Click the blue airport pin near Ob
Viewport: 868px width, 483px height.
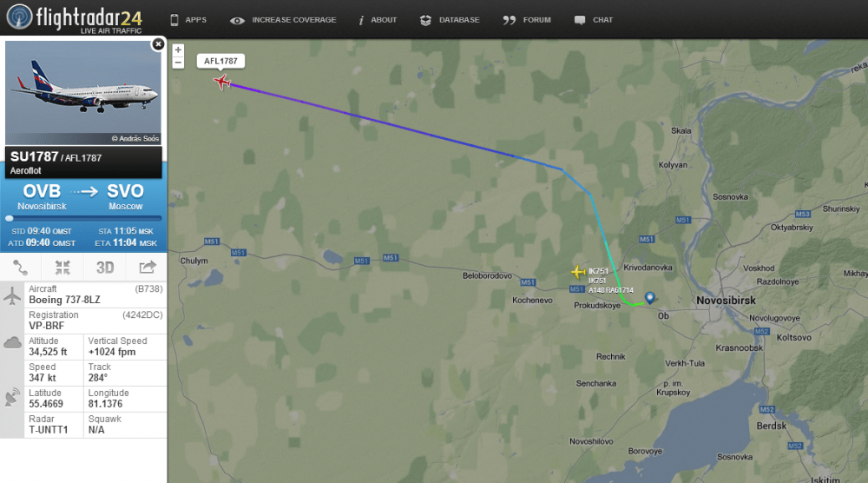[x=650, y=298]
